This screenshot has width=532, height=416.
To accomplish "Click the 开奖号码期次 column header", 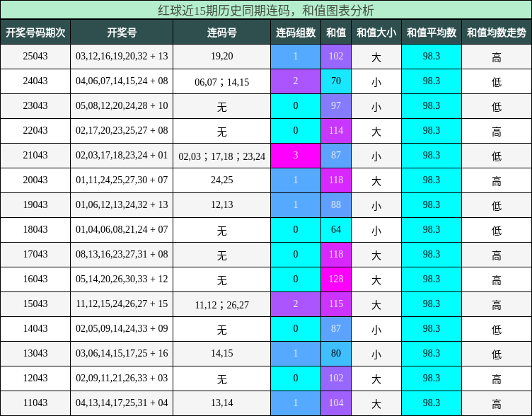I will click(x=35, y=33).
